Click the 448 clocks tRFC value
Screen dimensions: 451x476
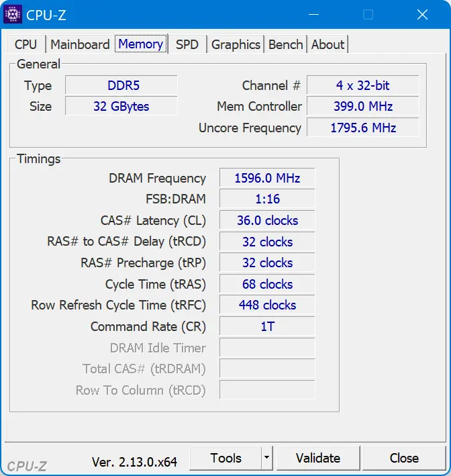[267, 305]
